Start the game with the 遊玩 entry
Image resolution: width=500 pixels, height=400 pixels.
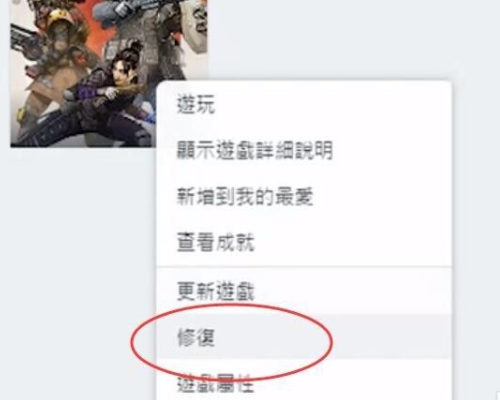pyautogui.click(x=304, y=104)
